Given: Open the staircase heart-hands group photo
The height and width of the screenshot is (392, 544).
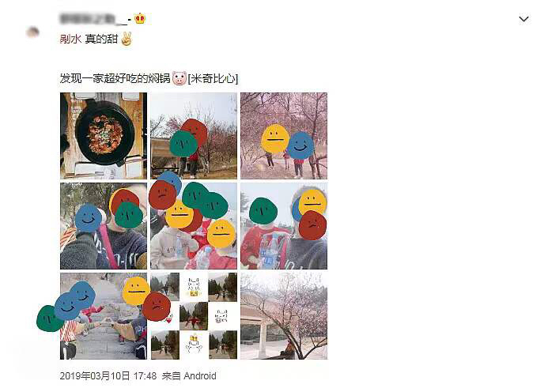Looking at the screenshot, I should [104, 316].
